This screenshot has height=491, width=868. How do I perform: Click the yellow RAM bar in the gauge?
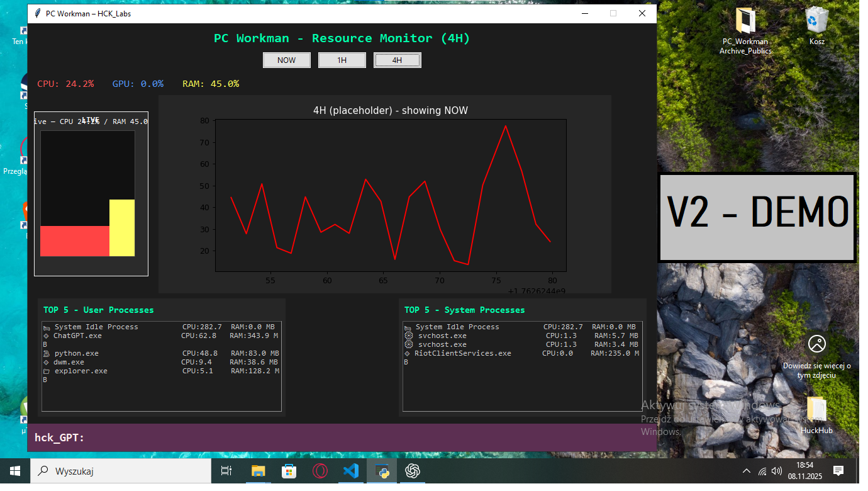(x=122, y=228)
